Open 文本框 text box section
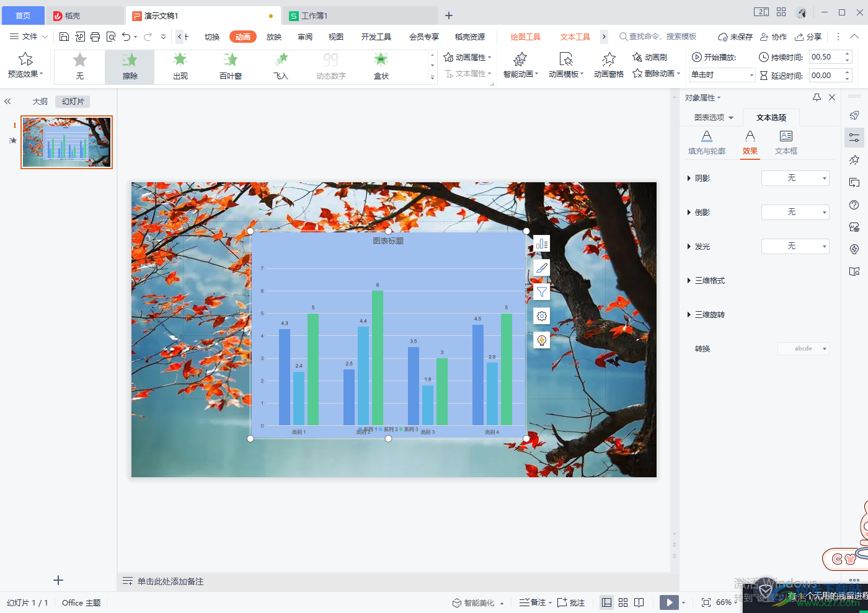The height and width of the screenshot is (613, 868). point(786,143)
